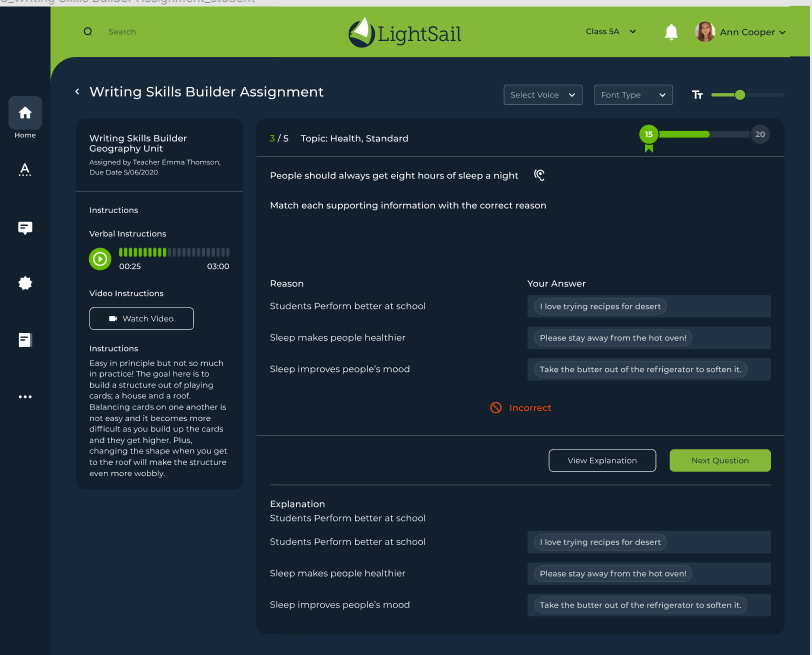Click the 'Sleep makes people healthier' reason under Reason
This screenshot has width=812, height=655.
[x=337, y=338]
